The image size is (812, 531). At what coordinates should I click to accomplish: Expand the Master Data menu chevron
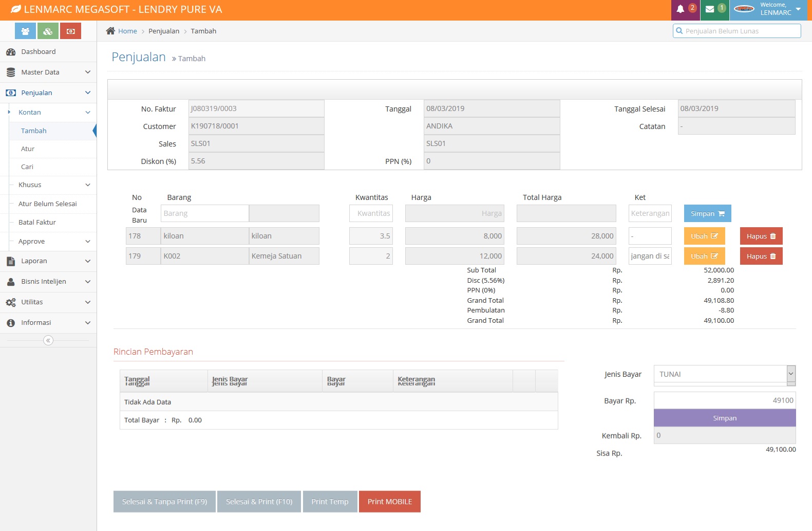coord(88,72)
